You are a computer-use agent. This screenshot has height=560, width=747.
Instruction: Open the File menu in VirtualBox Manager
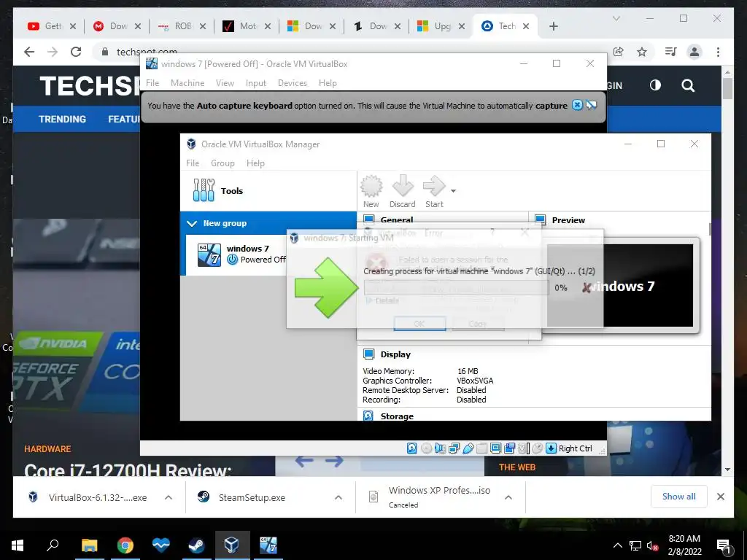[193, 163]
